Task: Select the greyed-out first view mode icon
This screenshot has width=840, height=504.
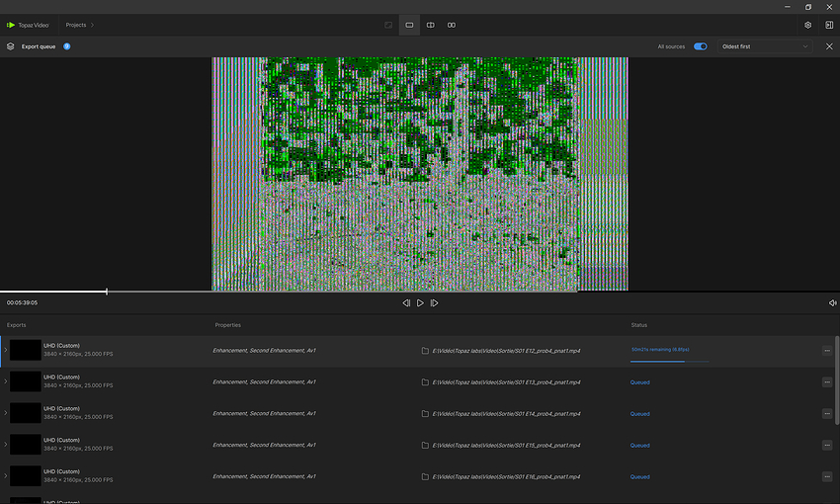Action: (x=388, y=25)
